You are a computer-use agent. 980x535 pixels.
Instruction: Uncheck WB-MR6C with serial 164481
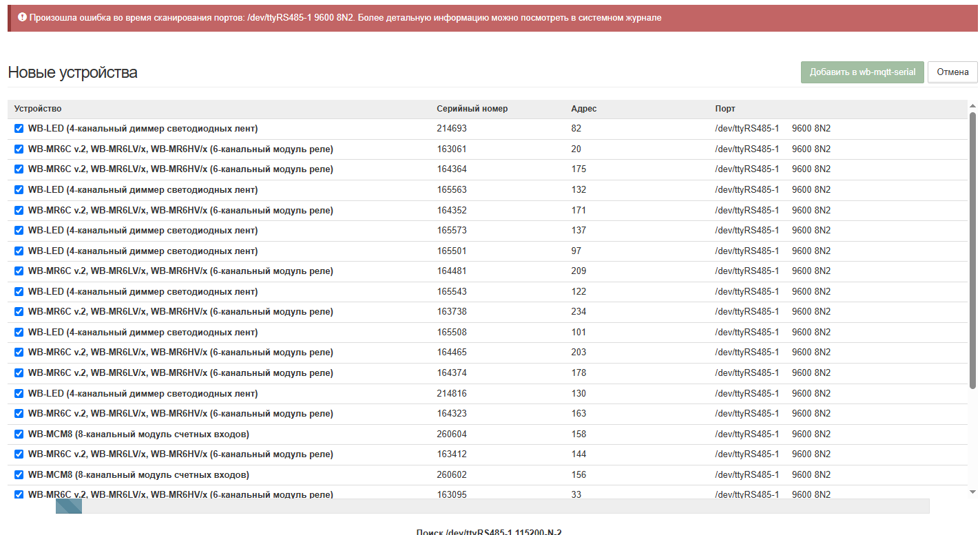19,271
